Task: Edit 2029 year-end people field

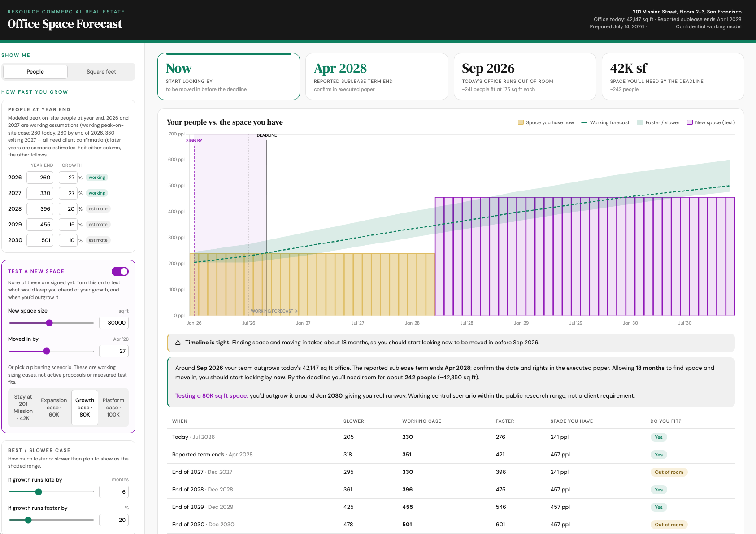Action: coord(40,225)
